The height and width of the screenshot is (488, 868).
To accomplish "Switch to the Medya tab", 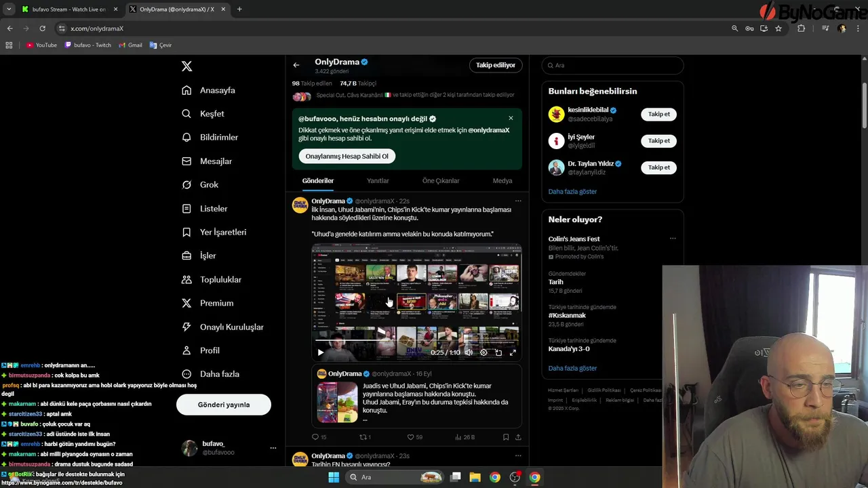I will click(502, 181).
